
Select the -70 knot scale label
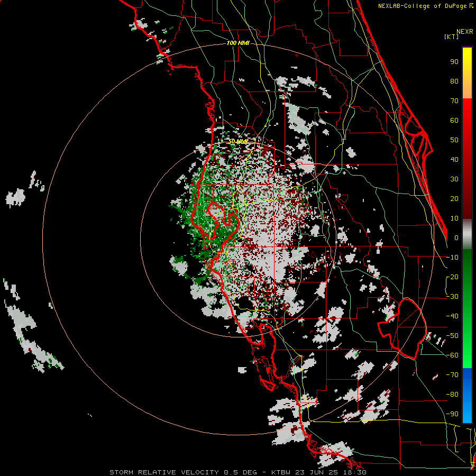[452, 374]
